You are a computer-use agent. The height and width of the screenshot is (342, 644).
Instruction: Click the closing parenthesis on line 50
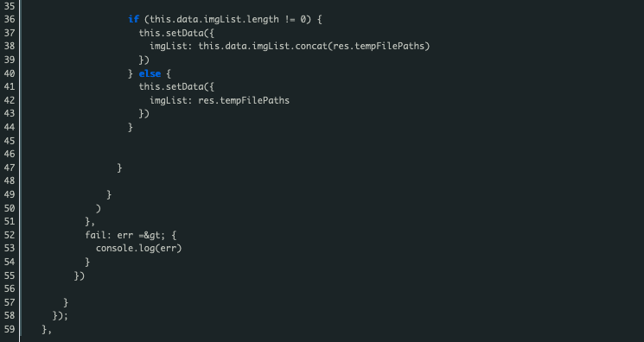tap(99, 208)
